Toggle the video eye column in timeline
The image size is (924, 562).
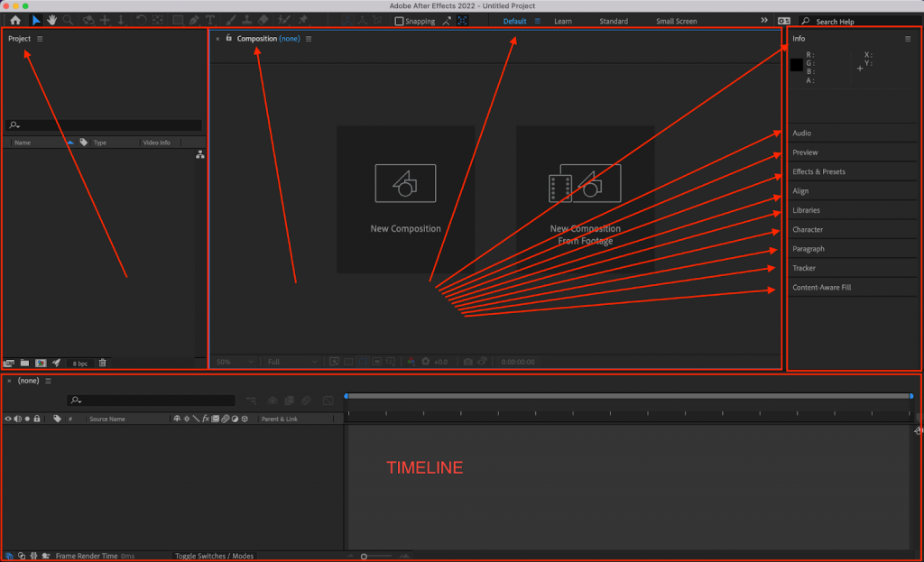point(8,419)
